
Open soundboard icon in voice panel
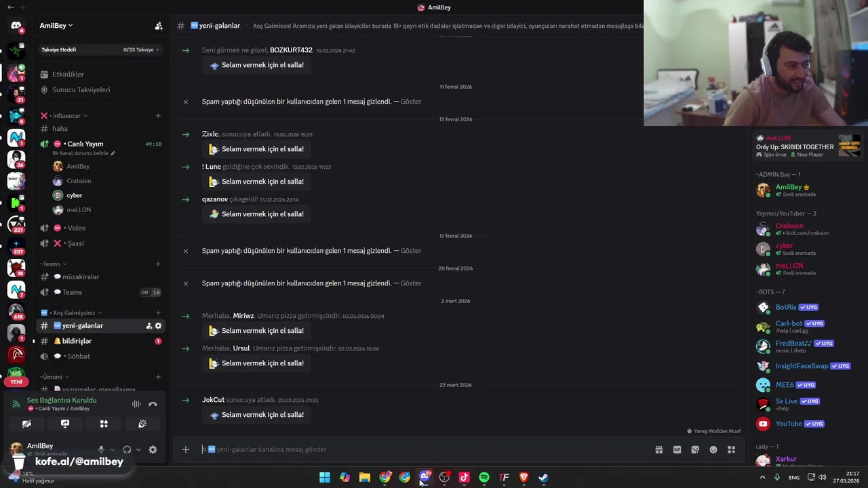[142, 424]
